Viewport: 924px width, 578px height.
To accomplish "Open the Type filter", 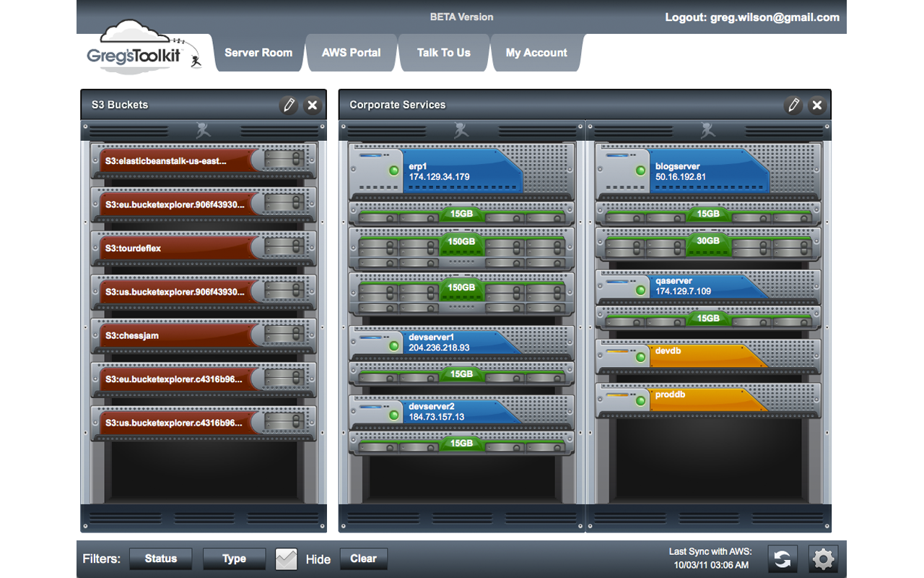I will pyautogui.click(x=234, y=558).
